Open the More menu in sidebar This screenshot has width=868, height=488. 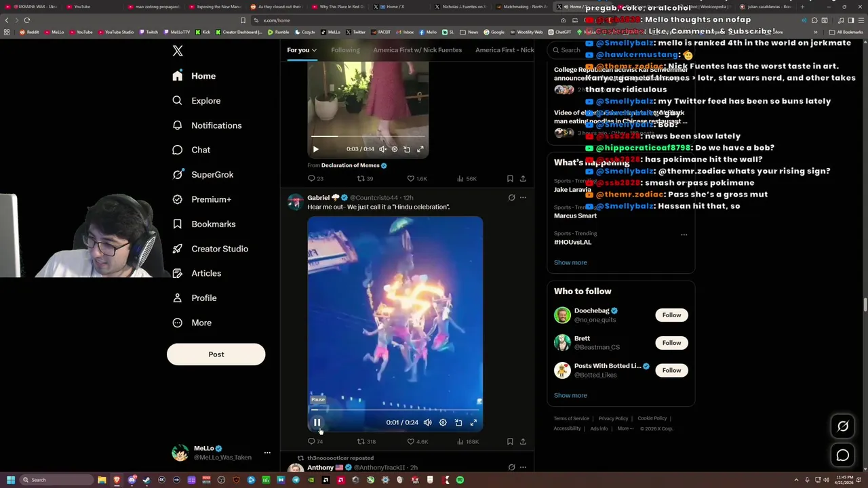[x=192, y=323]
